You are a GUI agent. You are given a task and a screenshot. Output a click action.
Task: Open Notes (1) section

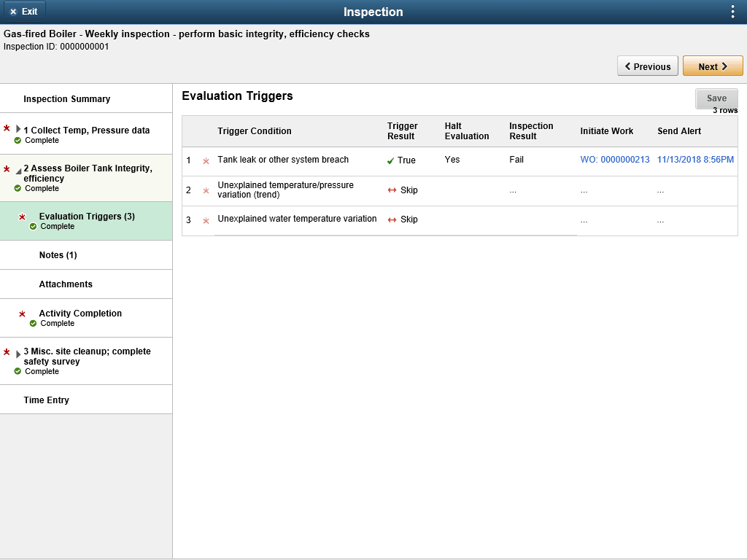click(86, 255)
